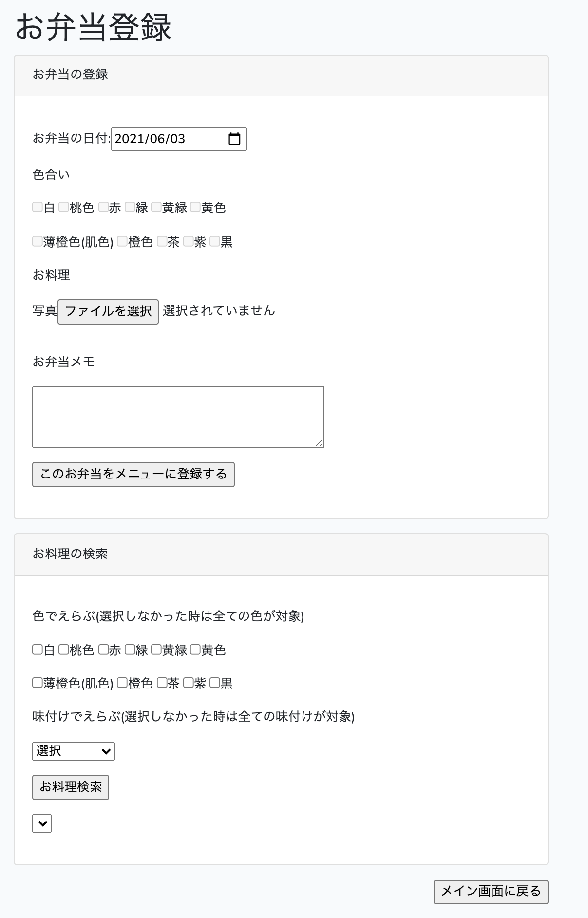The width and height of the screenshot is (588, 918).
Task: Select 緑 checkbox in dish search
Action: [130, 650]
